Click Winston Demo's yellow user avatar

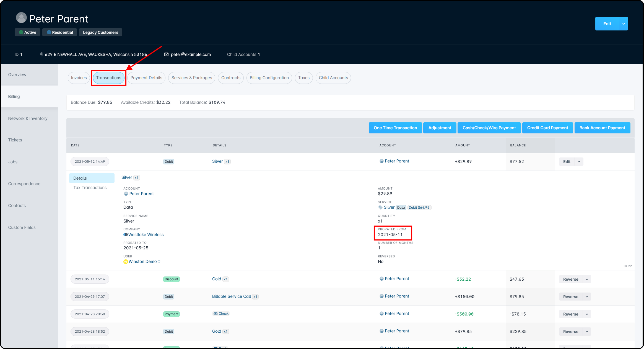[x=126, y=262]
